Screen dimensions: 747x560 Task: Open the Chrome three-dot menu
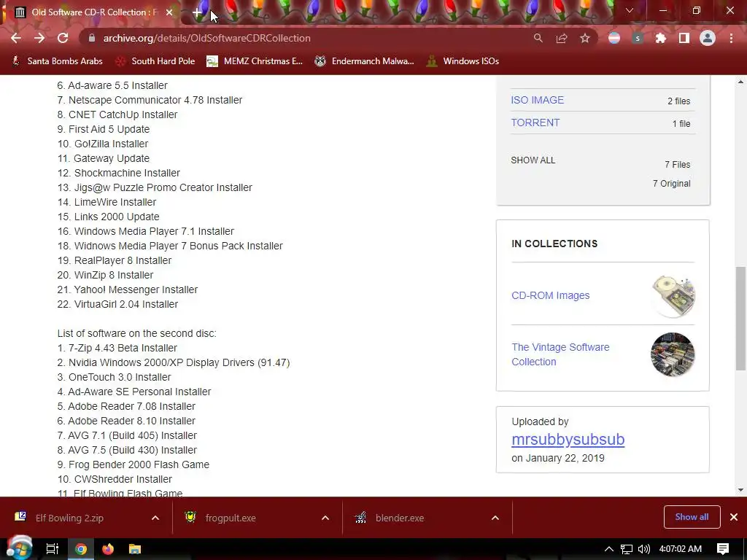pyautogui.click(x=731, y=38)
